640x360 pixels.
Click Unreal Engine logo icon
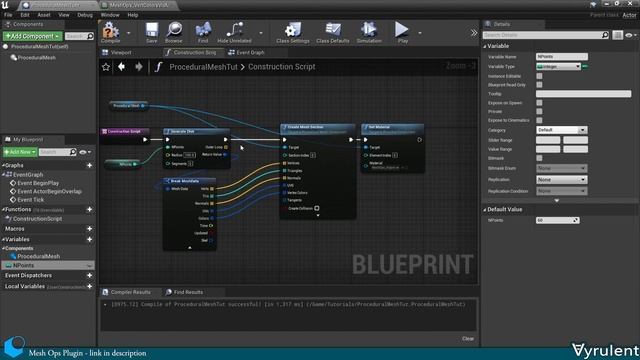click(5, 5)
